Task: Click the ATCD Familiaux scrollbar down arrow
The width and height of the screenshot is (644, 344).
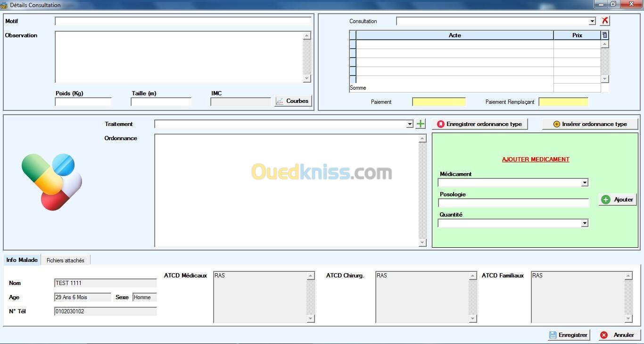Action: pyautogui.click(x=628, y=319)
